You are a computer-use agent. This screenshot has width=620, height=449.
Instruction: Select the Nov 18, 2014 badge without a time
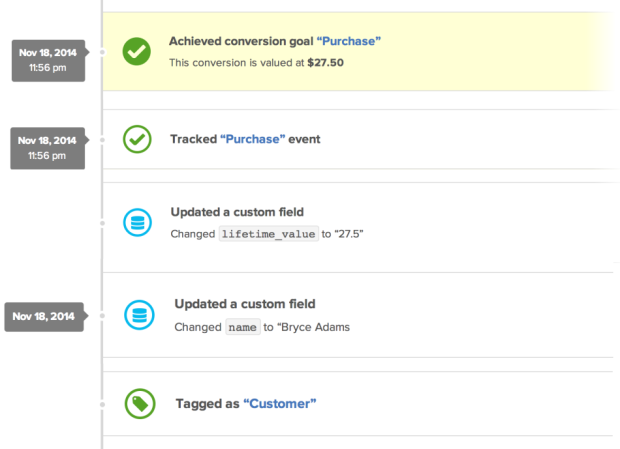click(44, 316)
